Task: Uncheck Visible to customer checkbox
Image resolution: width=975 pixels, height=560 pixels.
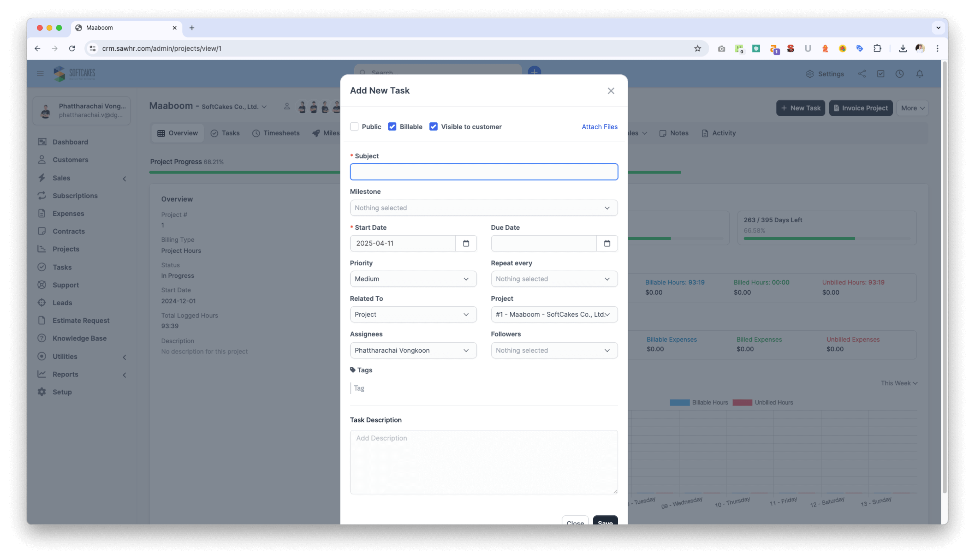Action: click(433, 126)
